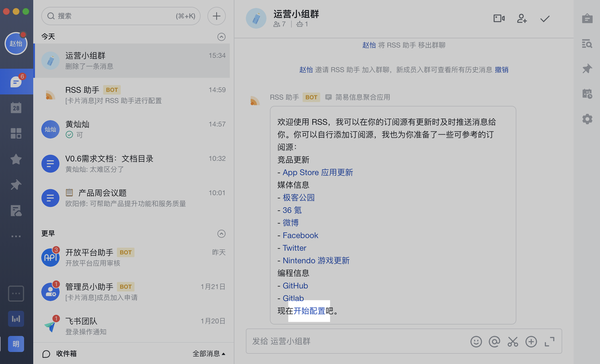This screenshot has height=364, width=600.
Task: Click the bot count in chat header
Action: click(x=302, y=24)
